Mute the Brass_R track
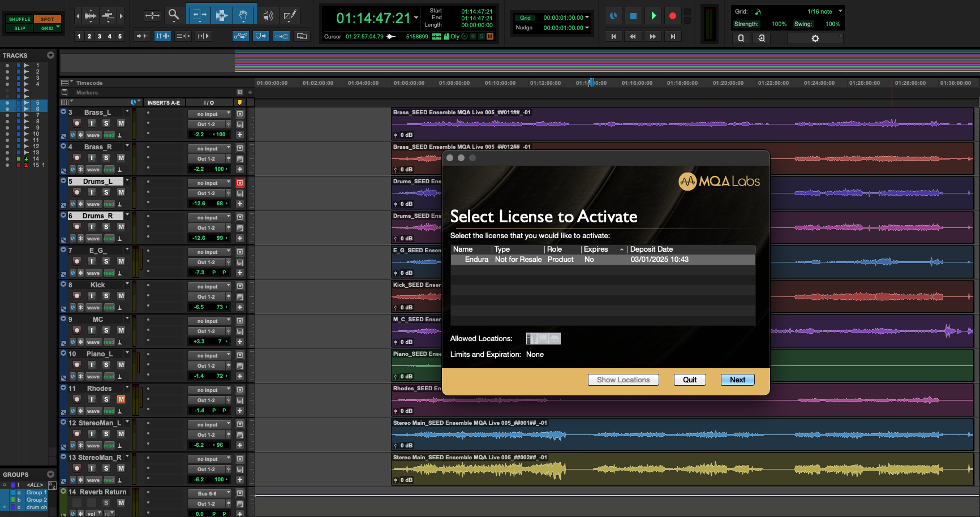 click(121, 158)
